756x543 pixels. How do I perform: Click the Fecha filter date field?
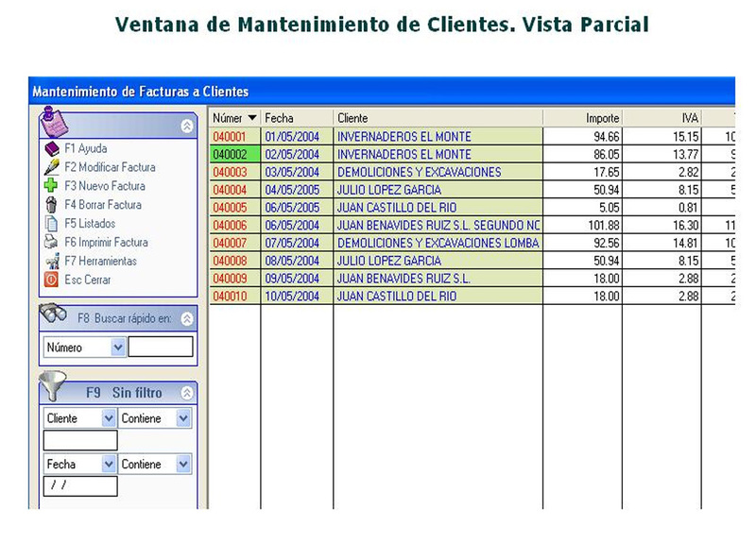point(80,486)
